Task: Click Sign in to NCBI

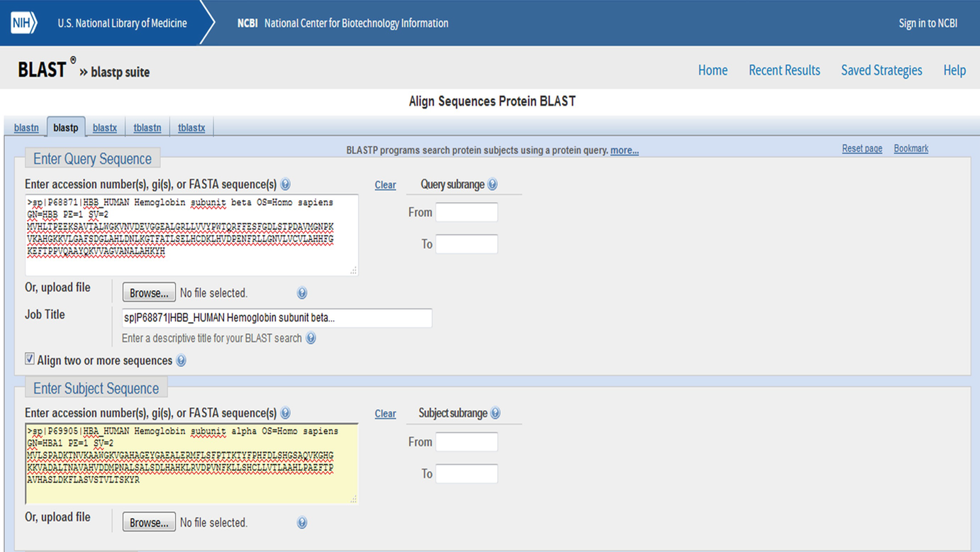Action: click(928, 23)
